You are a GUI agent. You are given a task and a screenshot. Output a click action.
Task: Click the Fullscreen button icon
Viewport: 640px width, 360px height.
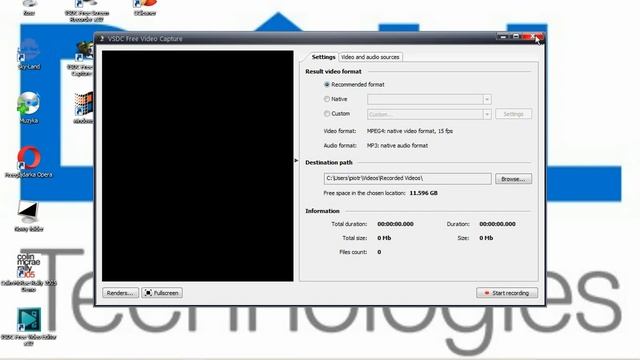point(149,293)
